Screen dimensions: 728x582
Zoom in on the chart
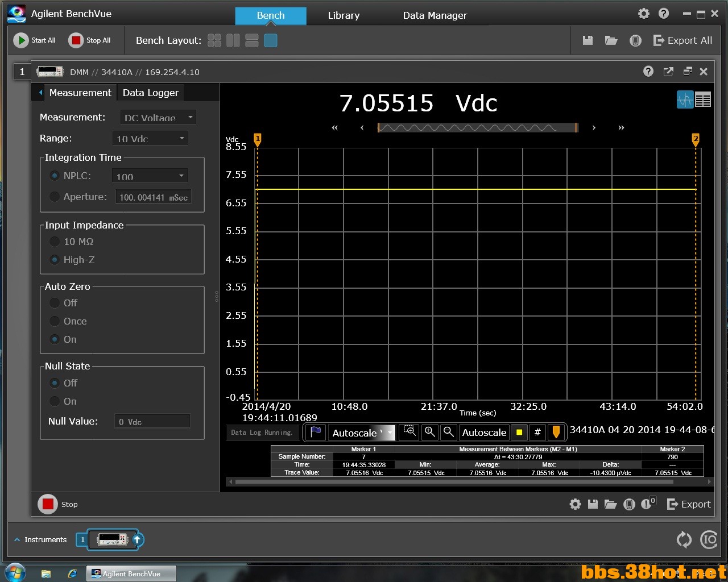coord(429,432)
